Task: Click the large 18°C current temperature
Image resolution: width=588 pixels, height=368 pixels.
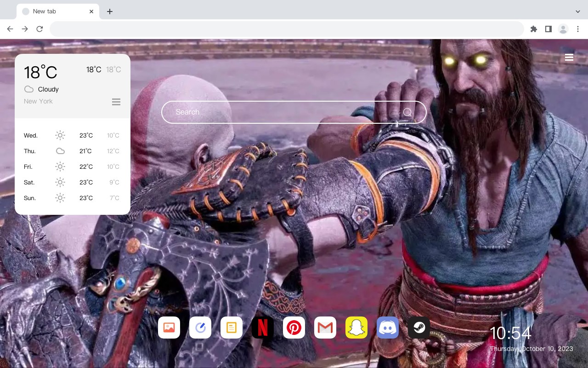Action: 40,72
